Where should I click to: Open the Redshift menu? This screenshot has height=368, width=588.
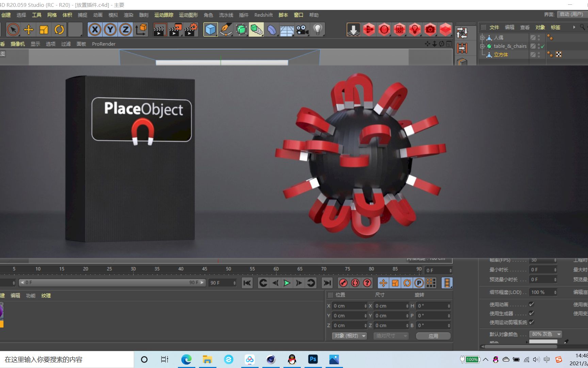tap(263, 15)
